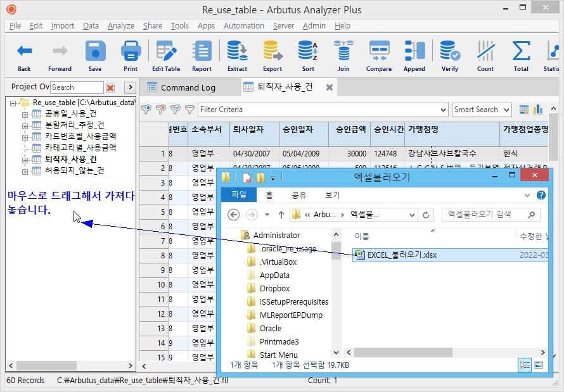Open the Import menu
Viewport: 564px width, 392px height.
pos(63,26)
